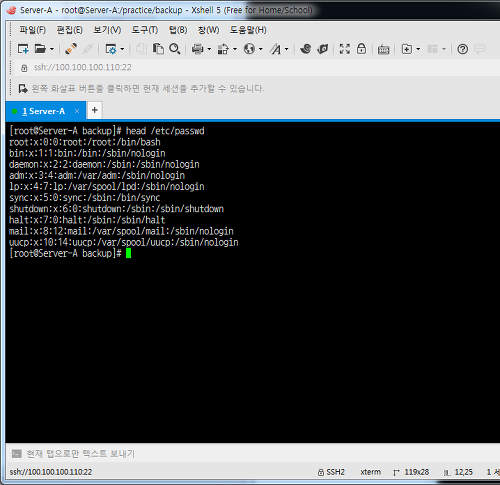Open the 도구(T) menu
Screen dimensions: 500x485
coord(145,30)
